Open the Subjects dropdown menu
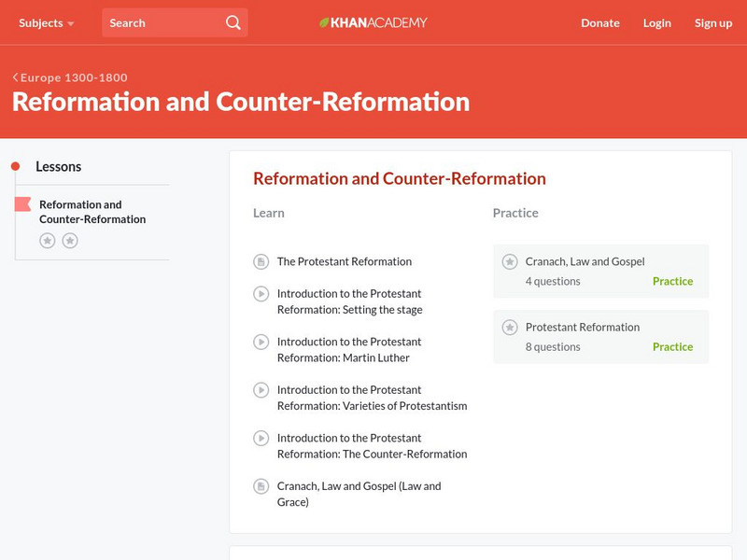This screenshot has width=747, height=560. pyautogui.click(x=39, y=22)
